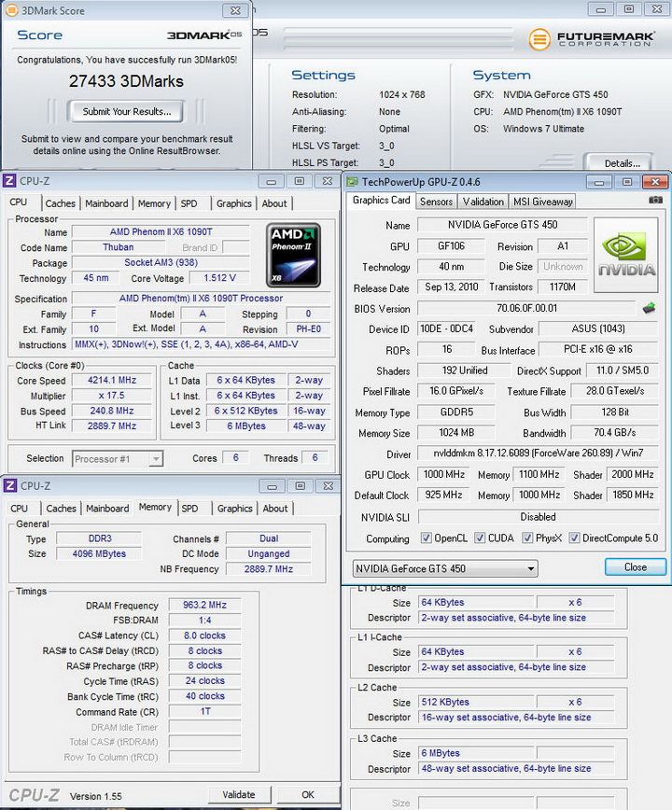
Task: Click the NB Frequency value in Memory tab
Action: click(269, 569)
